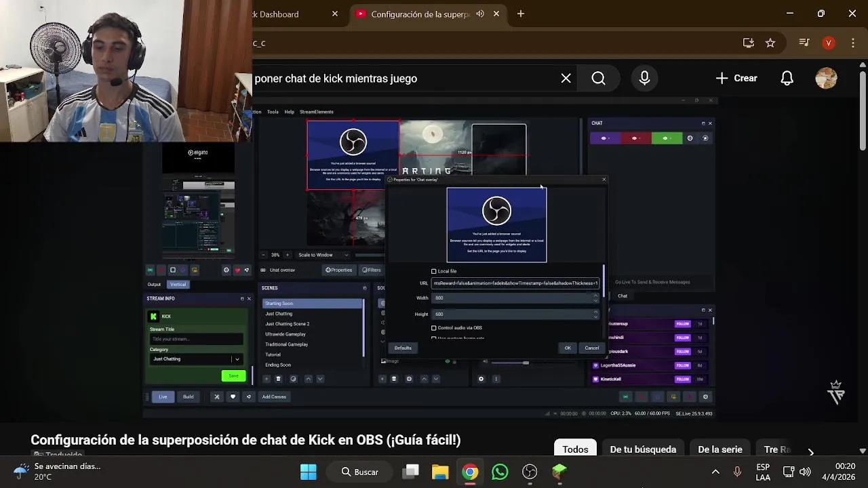
Task: Toggle the purple eye visibility button in Chat
Action: (x=605, y=138)
